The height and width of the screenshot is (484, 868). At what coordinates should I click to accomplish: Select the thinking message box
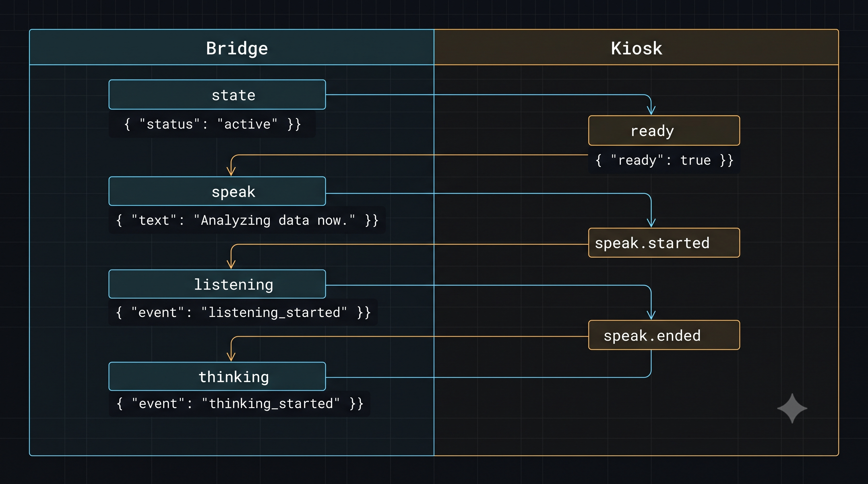pos(217,376)
